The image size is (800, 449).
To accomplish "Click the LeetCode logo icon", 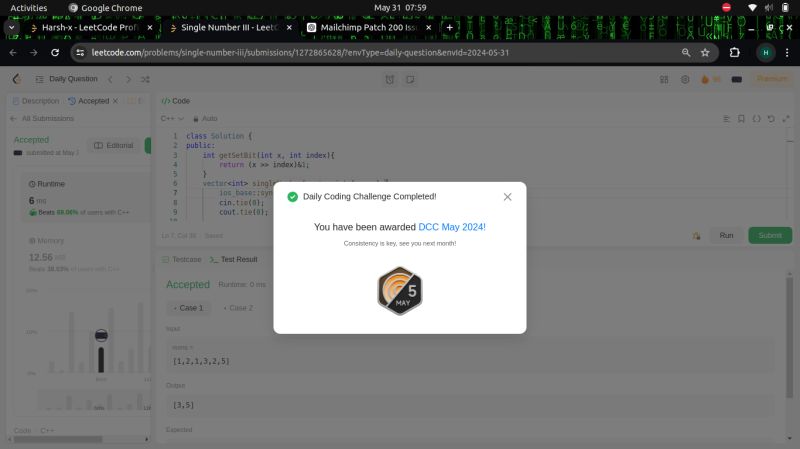I will tap(16, 79).
